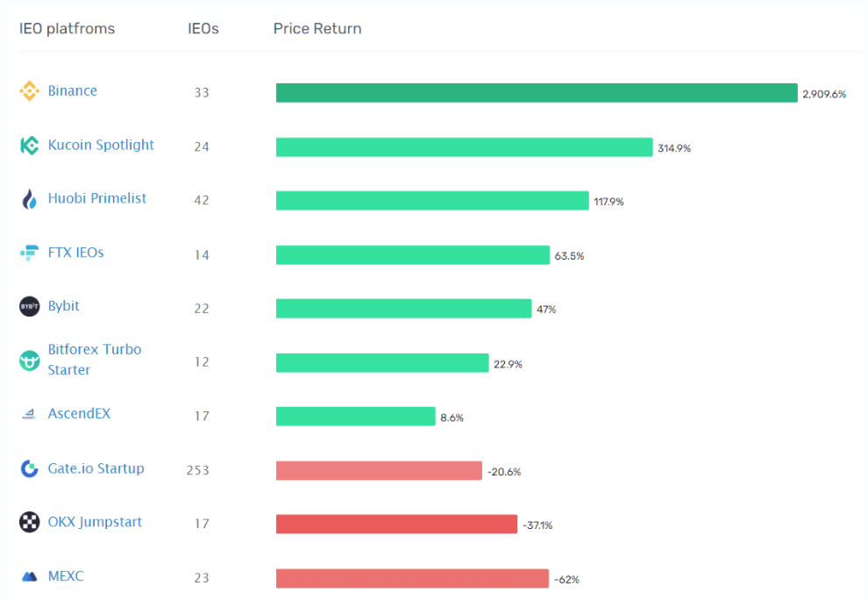868x600 pixels.
Task: Click the MEXC -62% red return bar
Action: pyautogui.click(x=412, y=578)
